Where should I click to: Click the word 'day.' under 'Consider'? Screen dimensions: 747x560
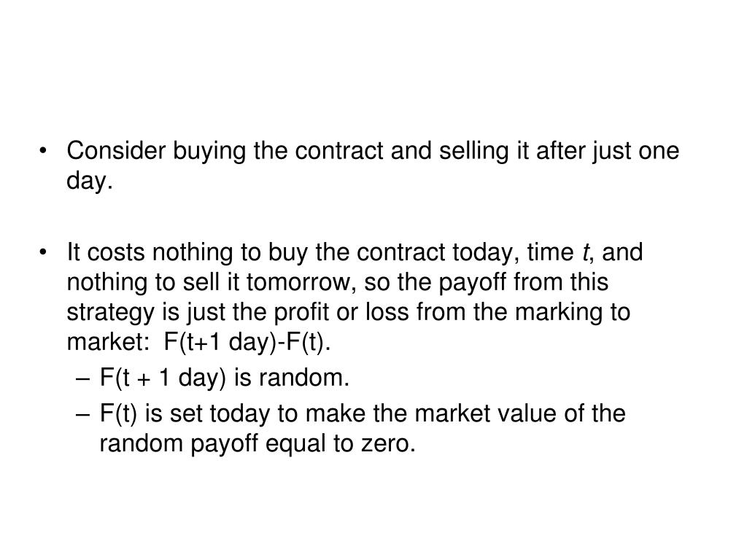pos(90,182)
